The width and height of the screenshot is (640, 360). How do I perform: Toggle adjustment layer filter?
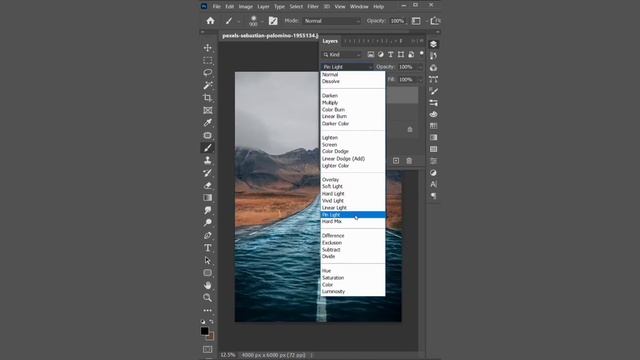[380, 54]
